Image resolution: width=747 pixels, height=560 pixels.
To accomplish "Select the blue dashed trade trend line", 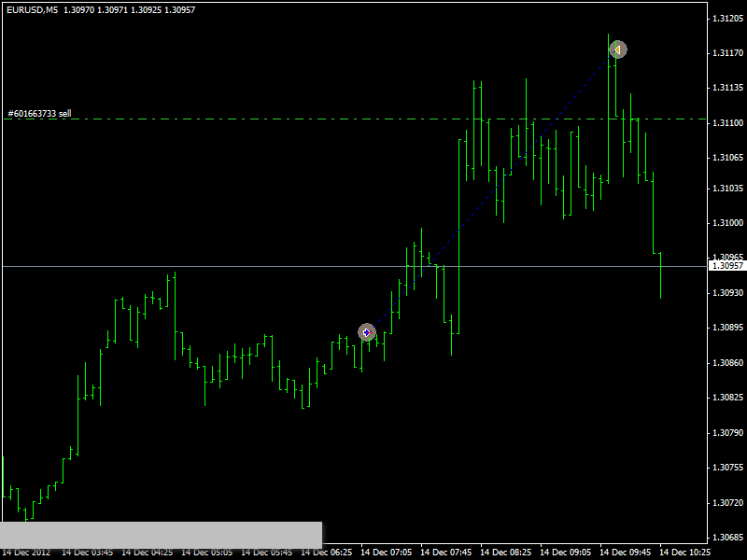I will click(492, 191).
